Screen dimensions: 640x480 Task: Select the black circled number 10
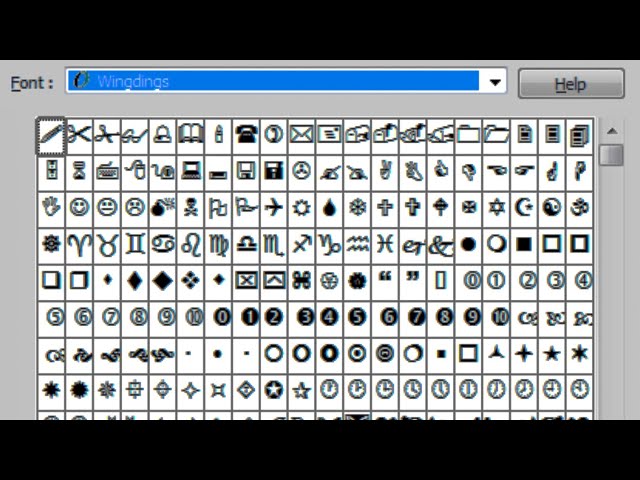tap(499, 317)
